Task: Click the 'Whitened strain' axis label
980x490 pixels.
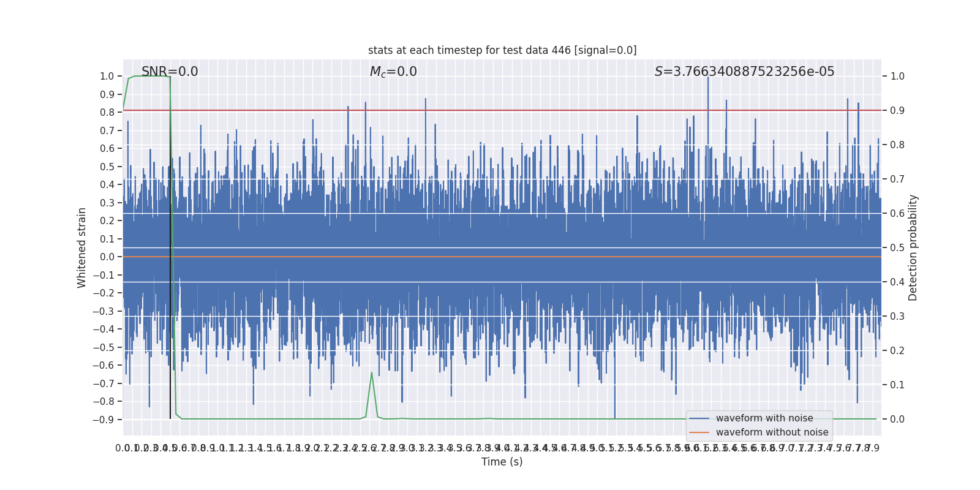Action: [82, 247]
